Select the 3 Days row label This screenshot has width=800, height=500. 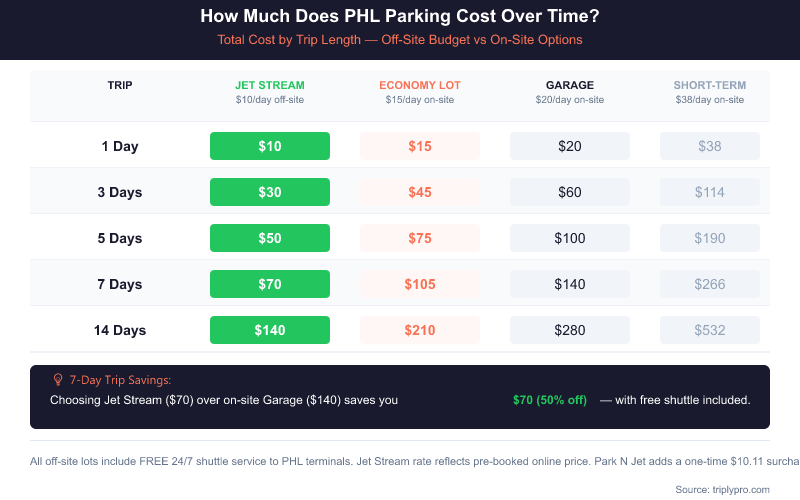click(120, 192)
